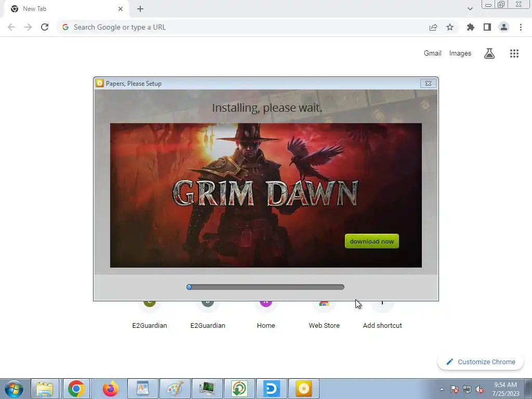Expand the tab search chevron
This screenshot has height=399, width=532.
[470, 9]
